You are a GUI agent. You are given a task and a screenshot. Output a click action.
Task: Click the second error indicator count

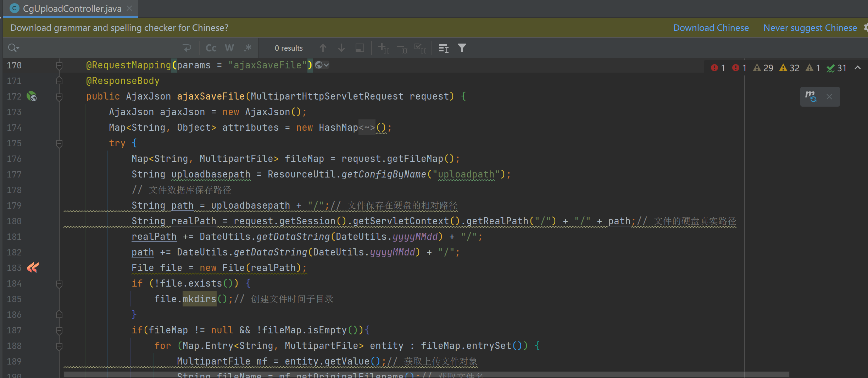(x=739, y=68)
